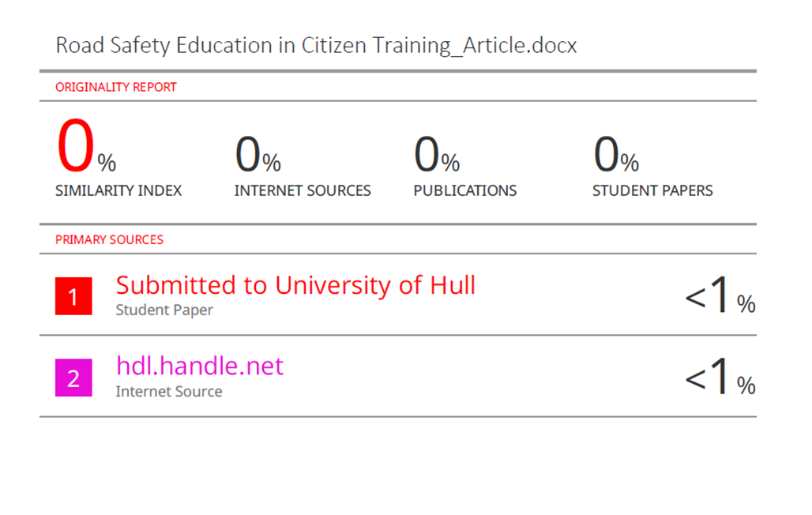Click the 0% figure above Student Papers
This screenshot has width=812, height=515.
pos(616,155)
